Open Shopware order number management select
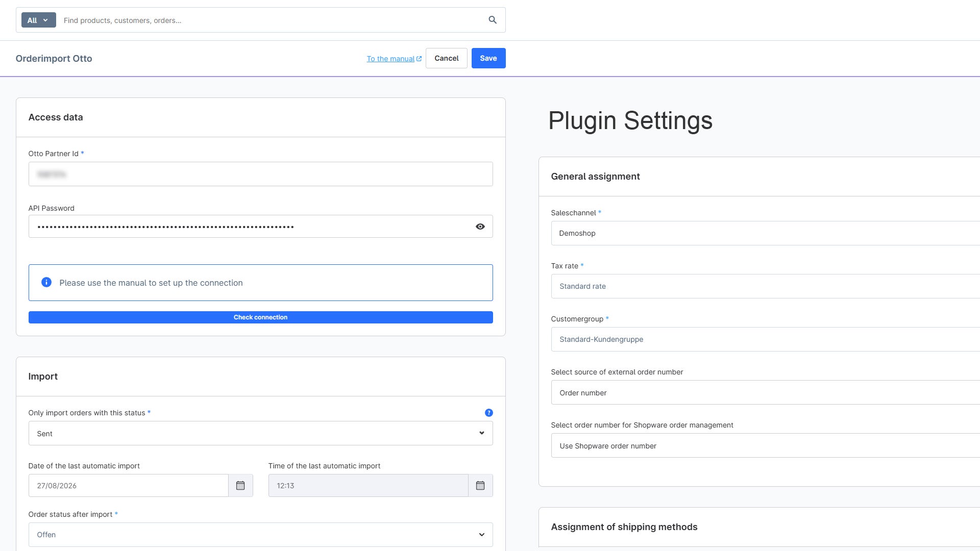Viewport: 980px width, 551px height. [766, 445]
